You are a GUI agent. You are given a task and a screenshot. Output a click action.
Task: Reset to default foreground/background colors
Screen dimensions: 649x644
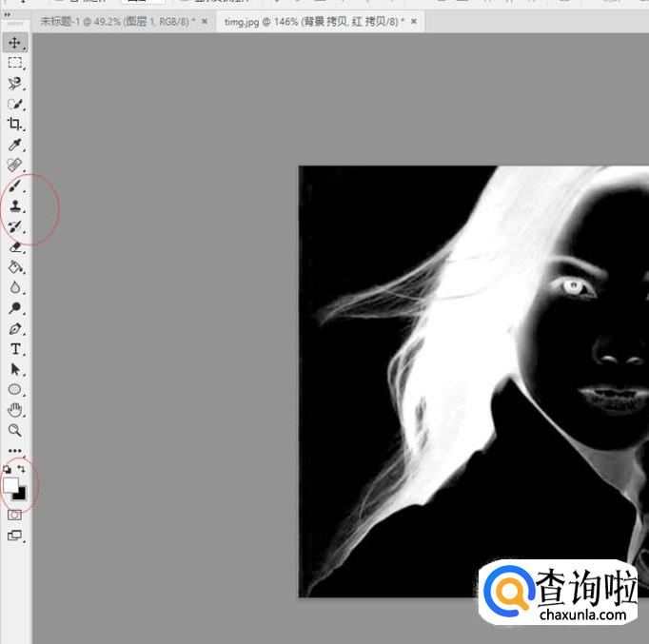tap(9, 470)
